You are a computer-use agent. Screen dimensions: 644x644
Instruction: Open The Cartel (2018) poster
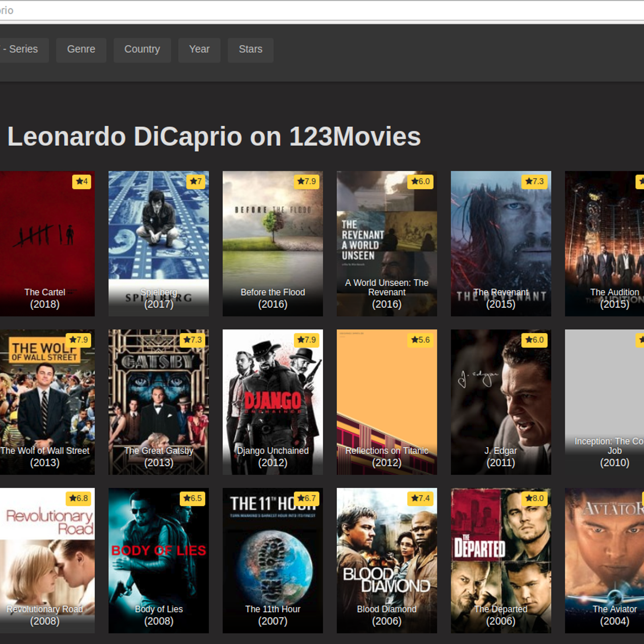click(x=47, y=244)
